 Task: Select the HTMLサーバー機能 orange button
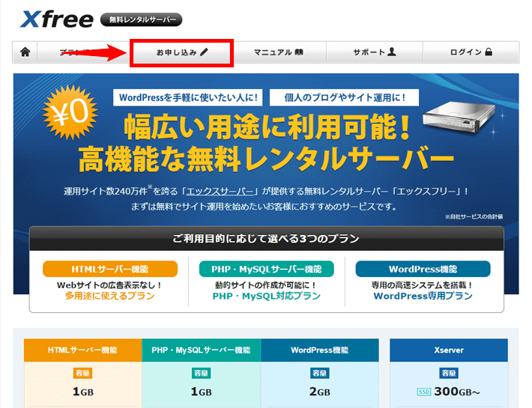(x=110, y=269)
